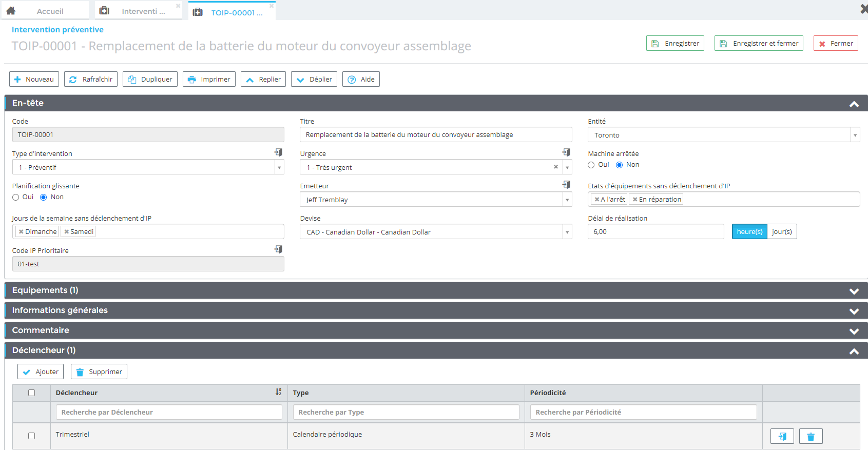Click the Enregistrer et fermer button
The height and width of the screenshot is (450, 868).
[x=758, y=44]
